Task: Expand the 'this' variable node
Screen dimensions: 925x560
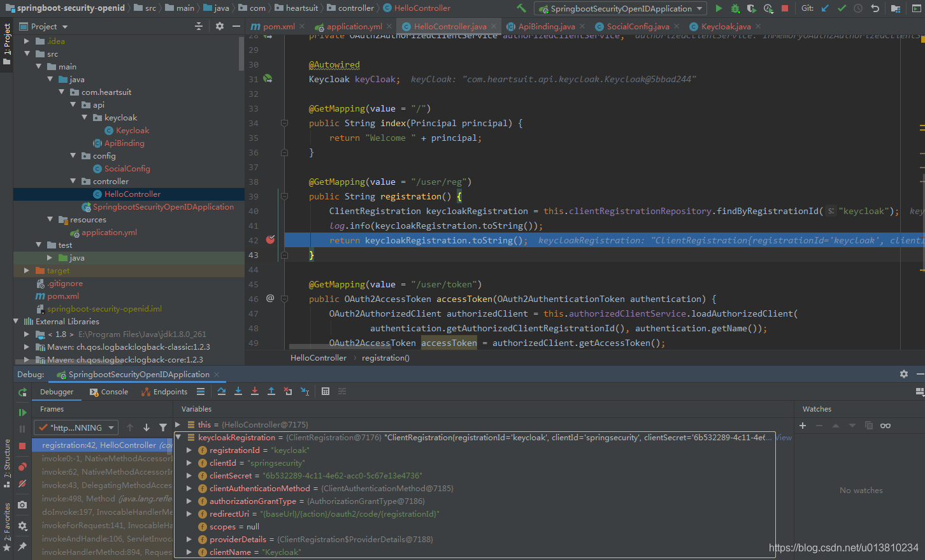Action: point(178,424)
